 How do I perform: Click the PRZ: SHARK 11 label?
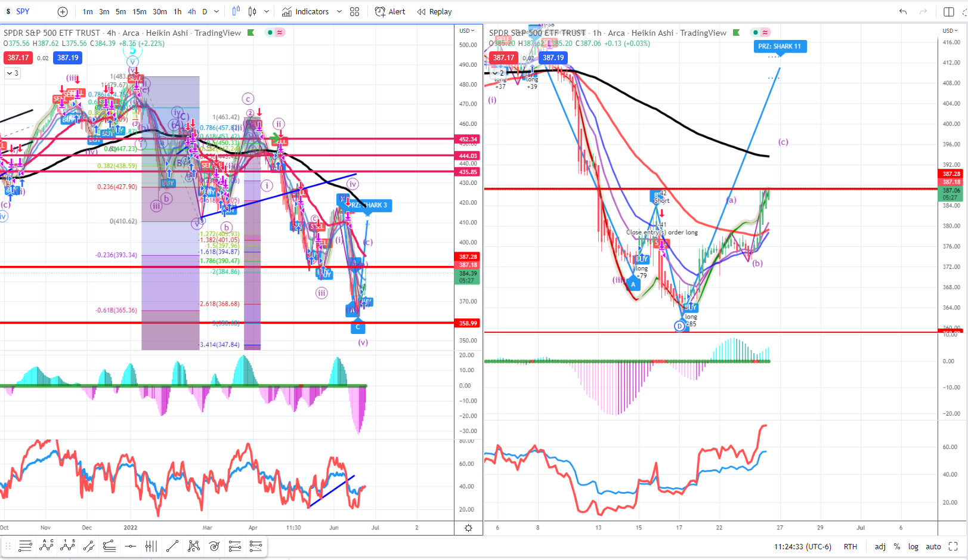tap(780, 47)
